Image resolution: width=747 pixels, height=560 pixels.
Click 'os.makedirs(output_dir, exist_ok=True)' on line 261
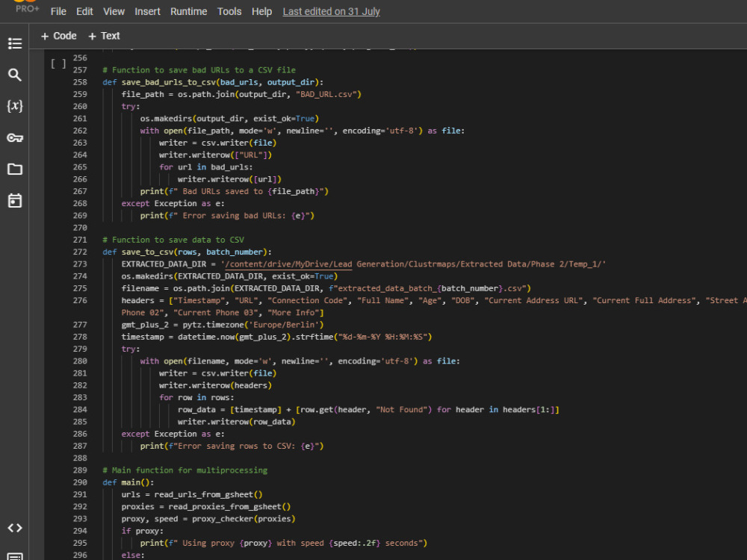pos(229,119)
